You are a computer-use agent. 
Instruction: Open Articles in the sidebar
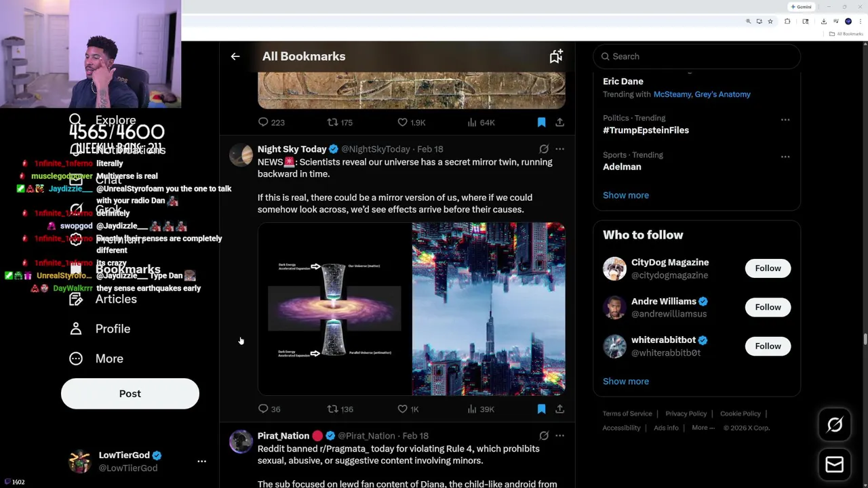pos(103,299)
